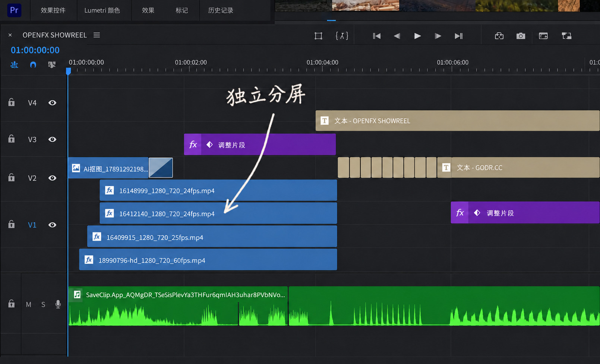Screen dimensions: 600x364
Task: Select the 调整片段 clip on V1
Action: coord(525,213)
